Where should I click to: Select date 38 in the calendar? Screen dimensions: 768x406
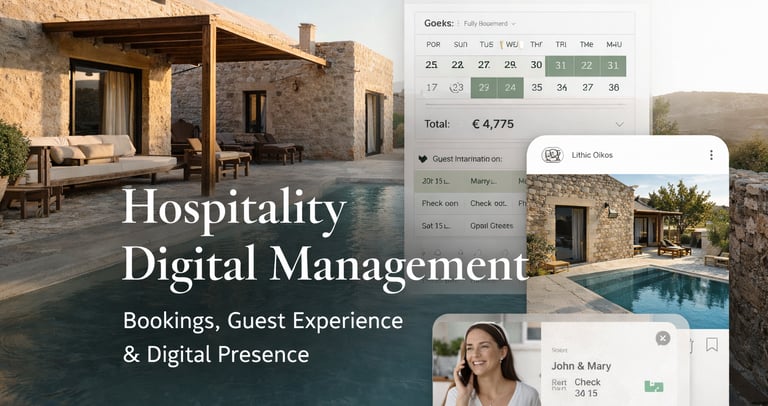click(x=614, y=88)
